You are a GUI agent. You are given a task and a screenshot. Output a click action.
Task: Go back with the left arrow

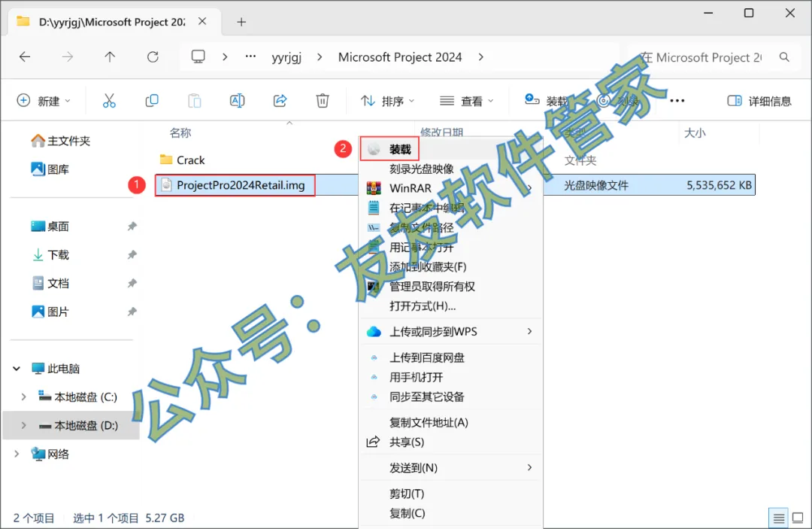coord(25,57)
